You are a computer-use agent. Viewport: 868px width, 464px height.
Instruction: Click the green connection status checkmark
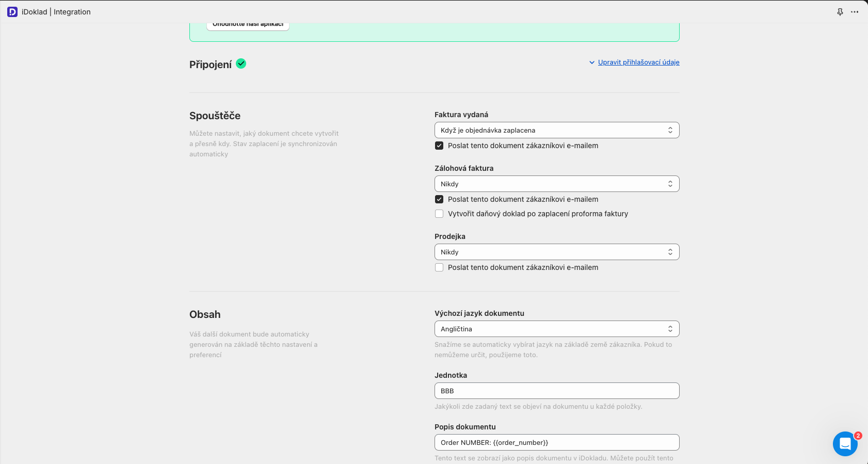[241, 63]
